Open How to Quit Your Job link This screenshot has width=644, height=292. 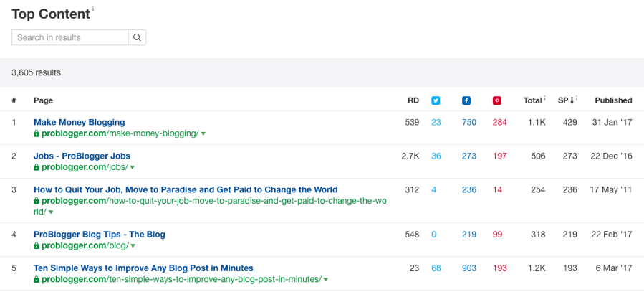[x=186, y=189]
